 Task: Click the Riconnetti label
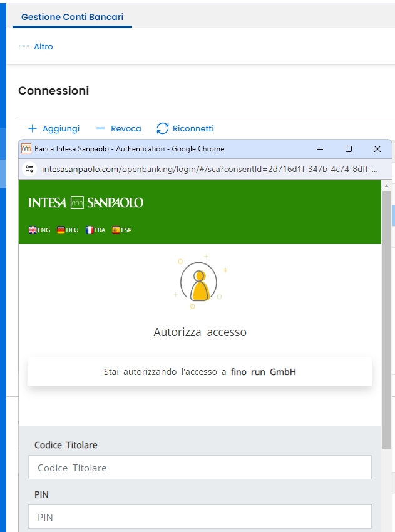pos(193,128)
